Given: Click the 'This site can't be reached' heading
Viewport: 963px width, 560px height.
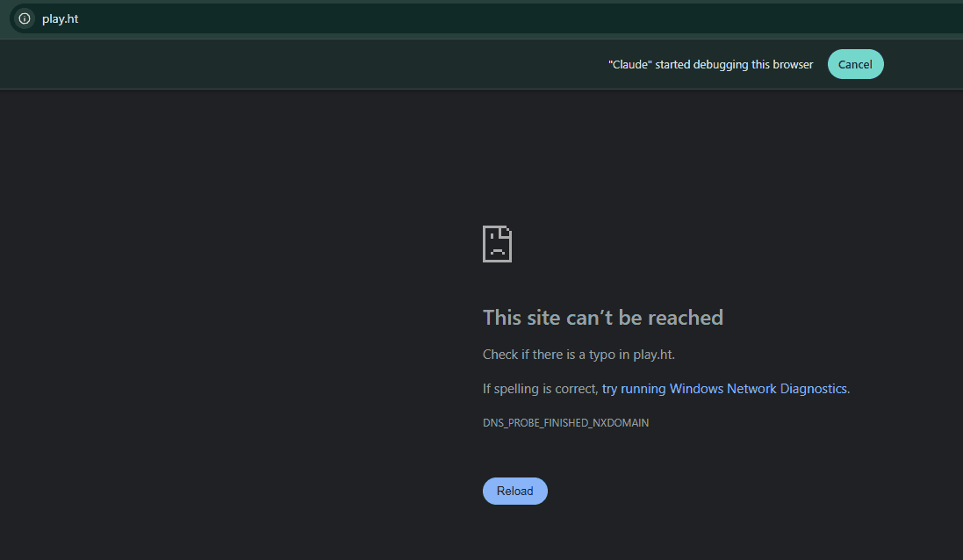Looking at the screenshot, I should tap(602, 318).
